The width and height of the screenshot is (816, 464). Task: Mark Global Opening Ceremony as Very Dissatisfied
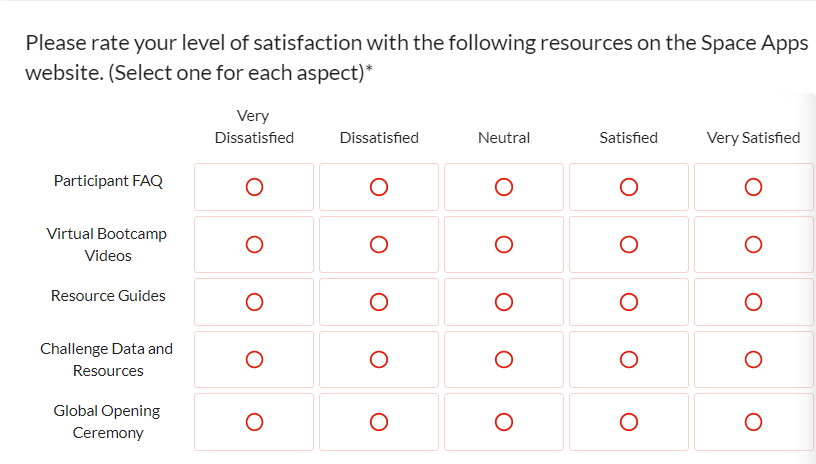pos(254,421)
